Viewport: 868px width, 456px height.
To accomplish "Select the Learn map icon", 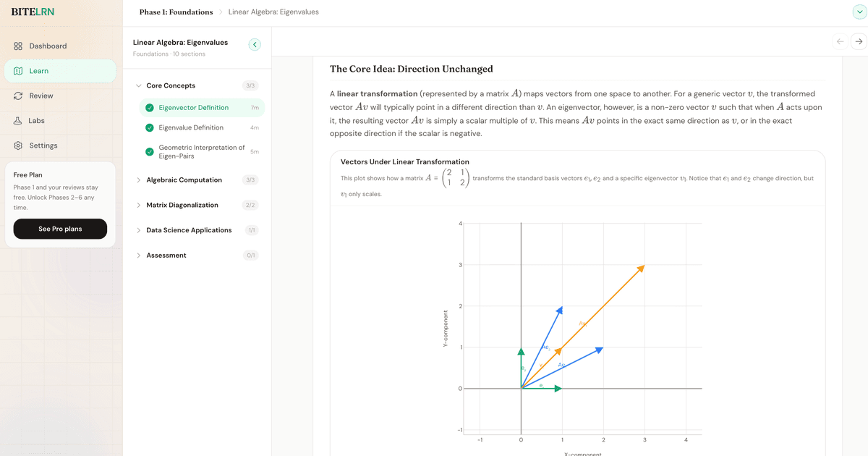I will tap(18, 71).
